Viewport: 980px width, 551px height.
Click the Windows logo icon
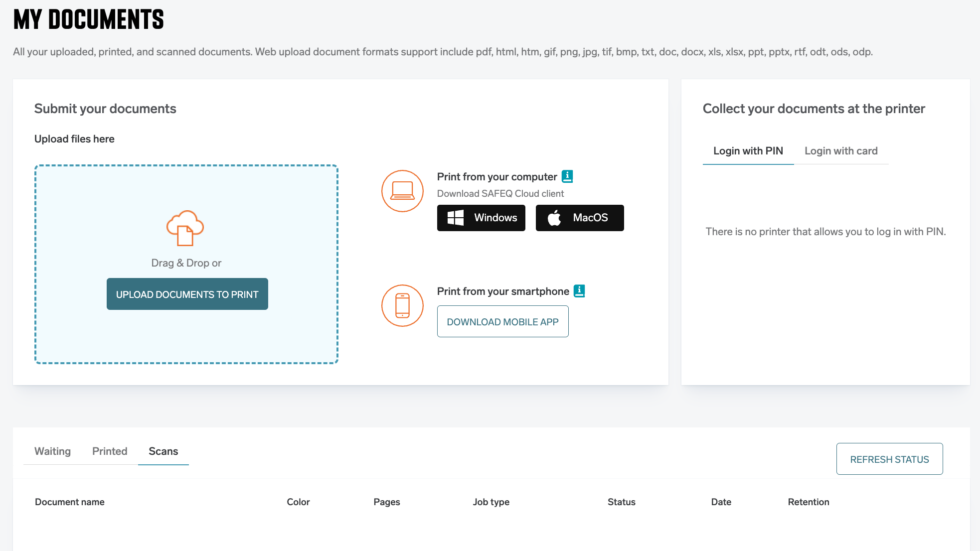coord(455,218)
